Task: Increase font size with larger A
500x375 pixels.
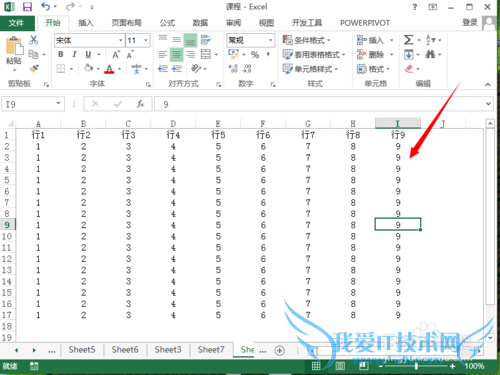Action: [115, 54]
